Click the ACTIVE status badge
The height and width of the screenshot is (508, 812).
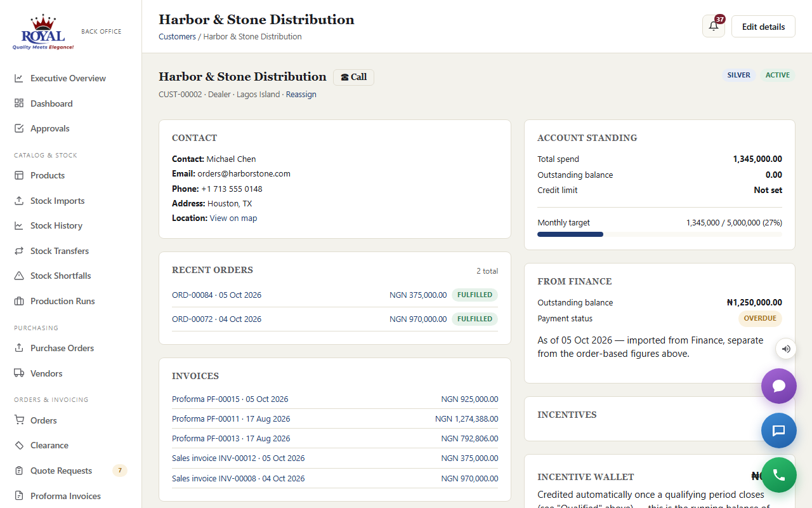coord(778,75)
